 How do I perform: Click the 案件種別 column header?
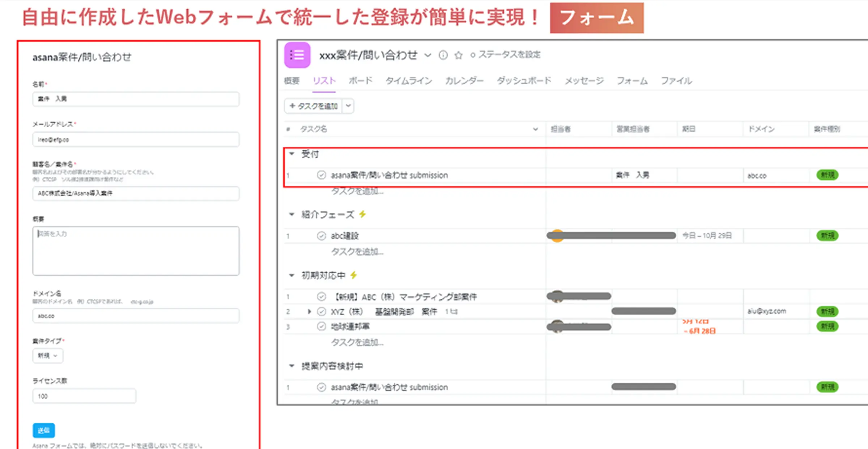(827, 129)
